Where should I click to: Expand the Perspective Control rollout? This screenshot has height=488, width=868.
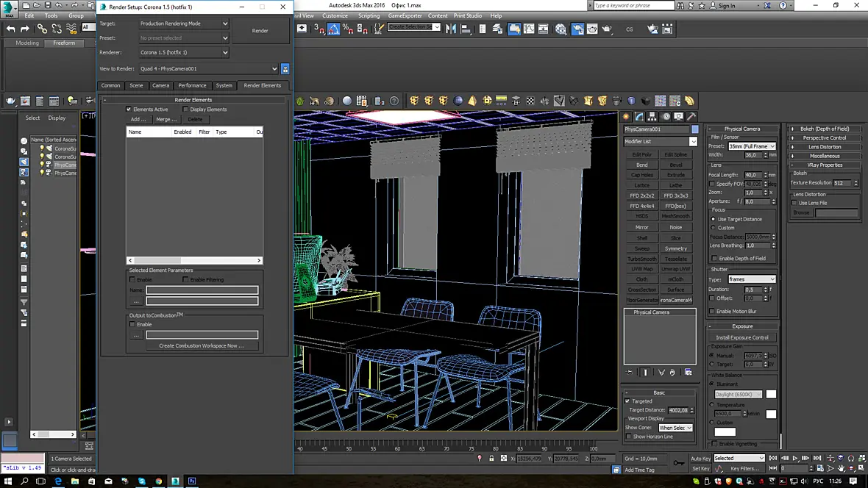825,137
